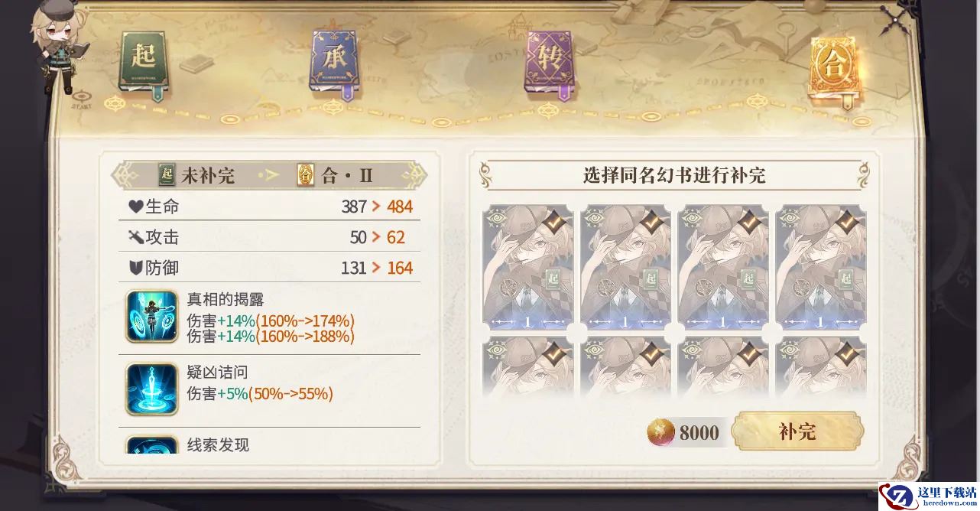Screen dimensions: 980x511
Task: Click the 补完 confirm button
Action: 797,431
